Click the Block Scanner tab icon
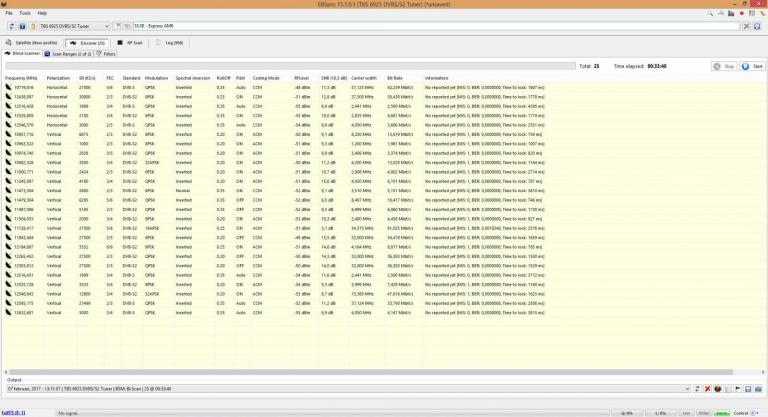 coord(8,54)
